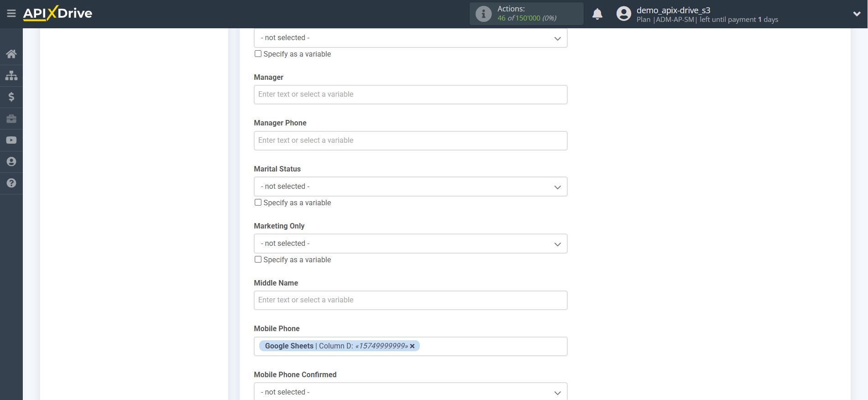The image size is (868, 400).
Task: Open the video tutorials sidebar icon
Action: point(11,140)
